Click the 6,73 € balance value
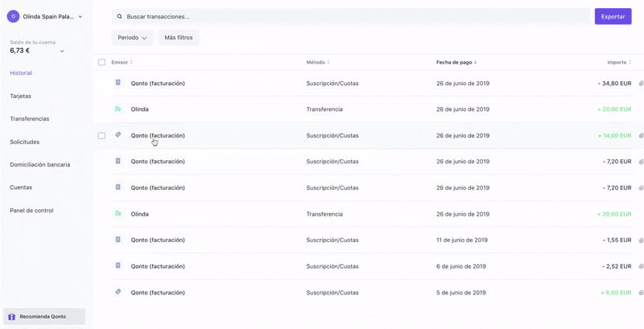The width and height of the screenshot is (644, 329). 19,51
